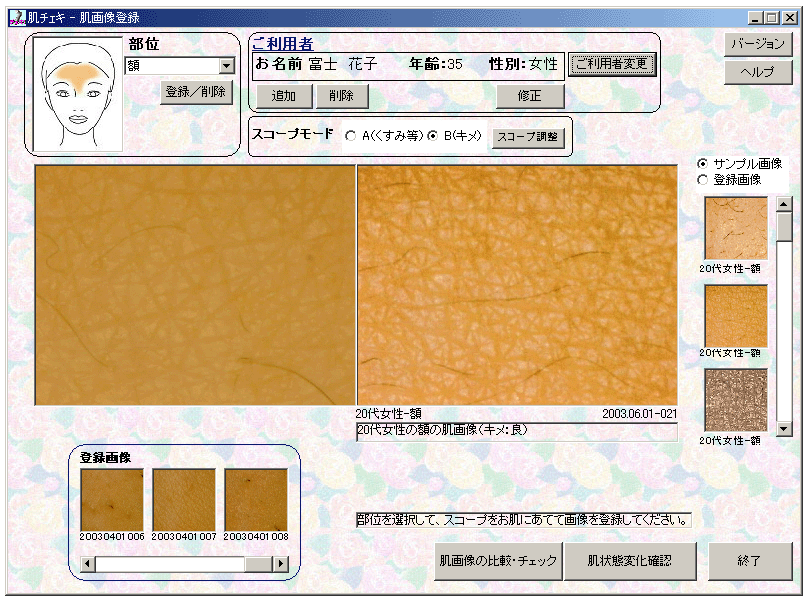The image size is (808, 601).
Task: Choose the first 20代女性-額 sample thumbnail
Action: coord(736,227)
